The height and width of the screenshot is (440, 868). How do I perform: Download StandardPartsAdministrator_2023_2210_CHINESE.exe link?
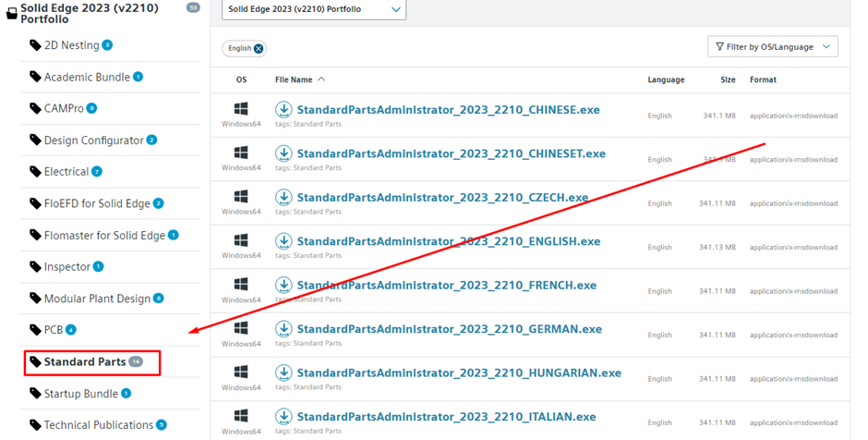(449, 110)
